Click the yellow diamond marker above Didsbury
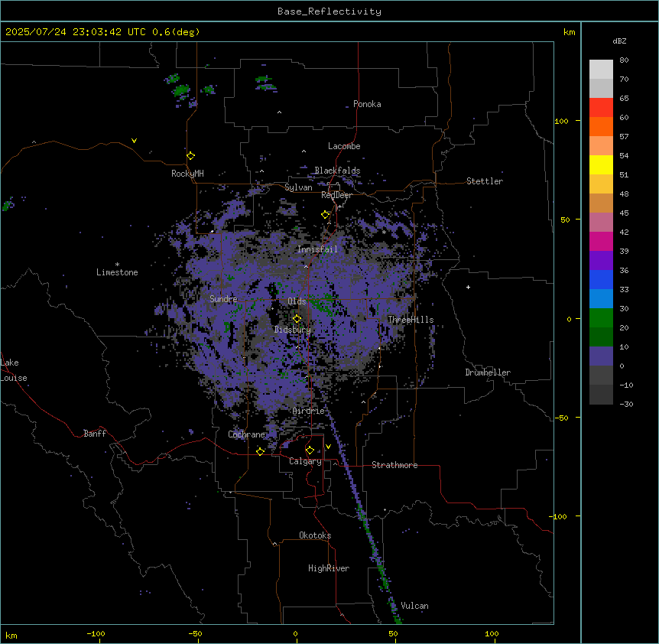This screenshot has height=644, width=659. [x=297, y=319]
